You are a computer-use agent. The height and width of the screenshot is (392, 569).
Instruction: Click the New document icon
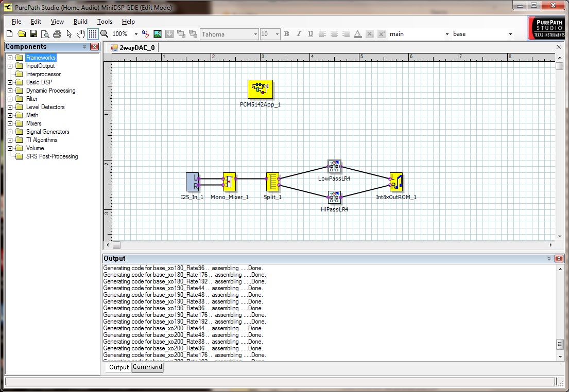coord(10,34)
